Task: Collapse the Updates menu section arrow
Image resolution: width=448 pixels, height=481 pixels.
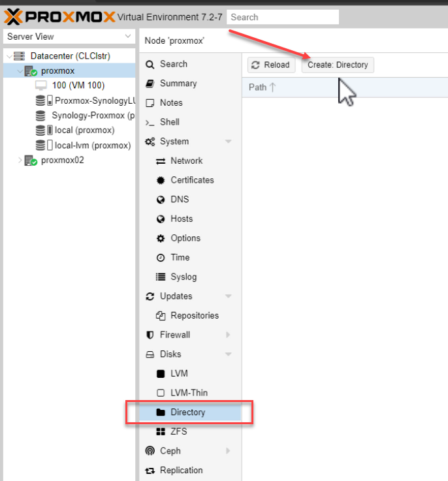Action: [228, 296]
